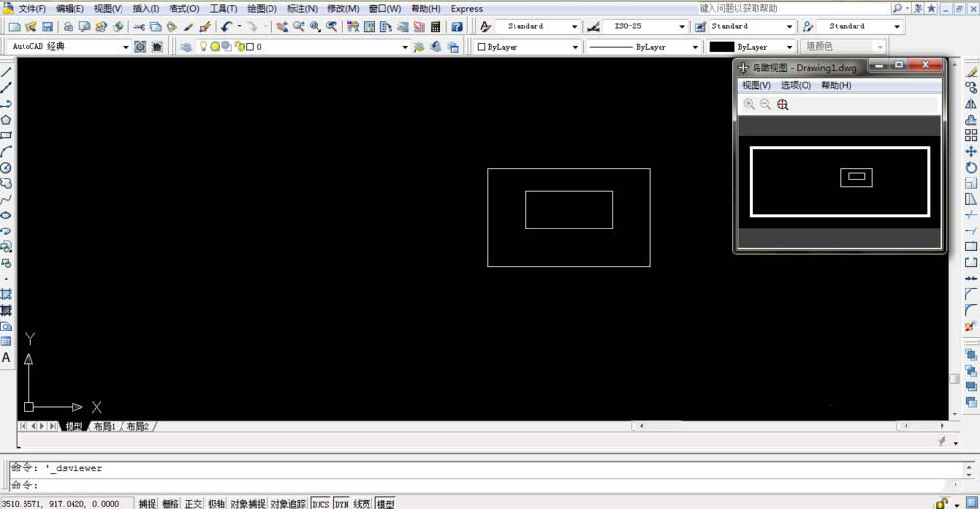This screenshot has width=980, height=509.
Task: Click the Zoom Global icon in aerial view
Action: [x=782, y=104]
